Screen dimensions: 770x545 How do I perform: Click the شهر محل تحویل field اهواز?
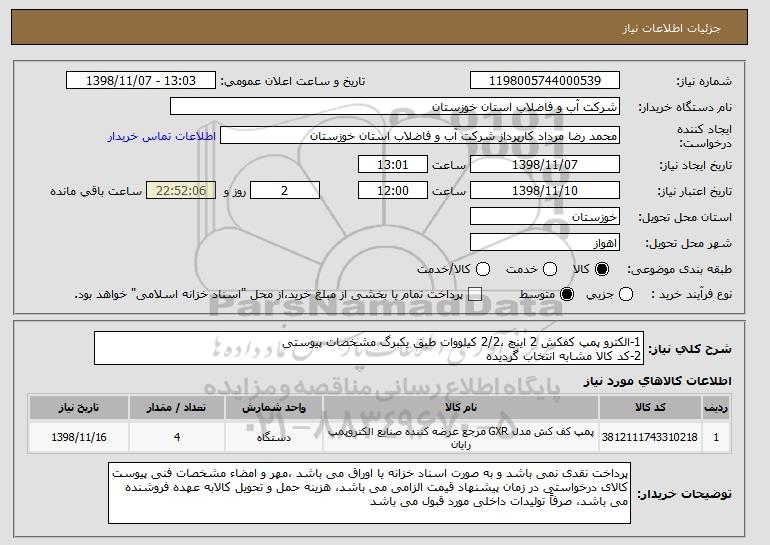tap(545, 242)
